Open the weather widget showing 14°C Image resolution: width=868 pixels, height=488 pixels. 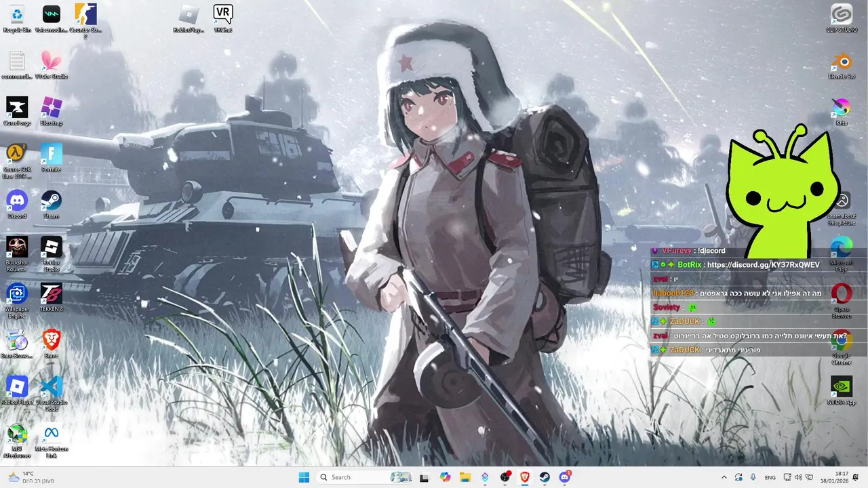31,477
